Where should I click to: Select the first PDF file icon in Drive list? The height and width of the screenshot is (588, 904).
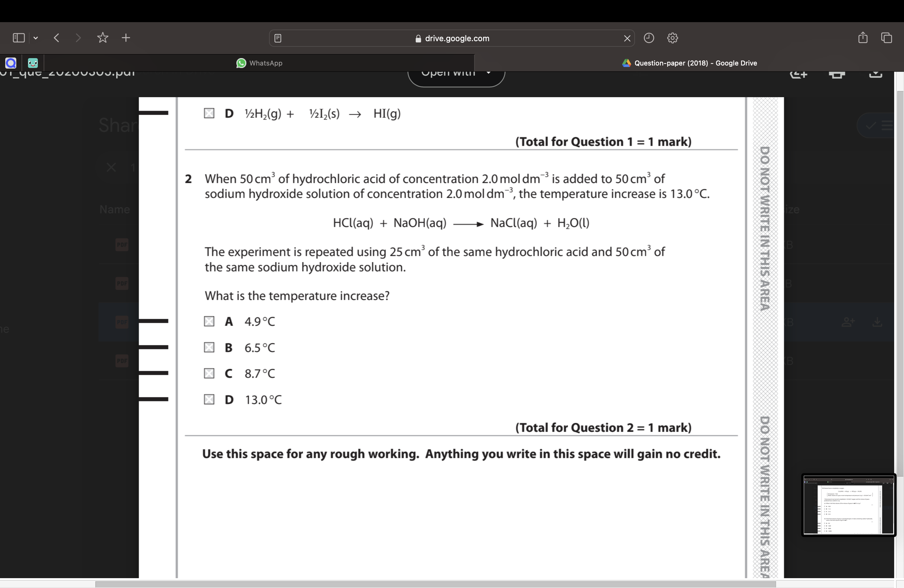[122, 244]
